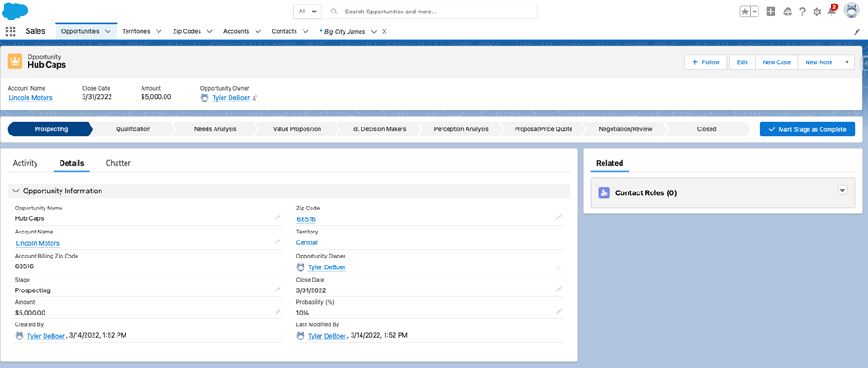Select the Qualification stage in path

[x=133, y=129]
